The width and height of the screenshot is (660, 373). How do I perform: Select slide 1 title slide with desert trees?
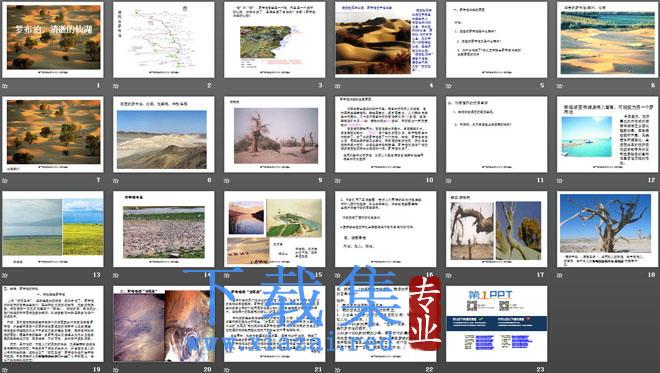click(53, 40)
